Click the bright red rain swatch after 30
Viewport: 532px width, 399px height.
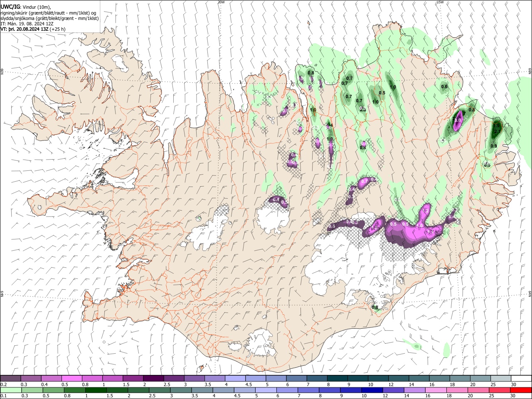point(520,390)
